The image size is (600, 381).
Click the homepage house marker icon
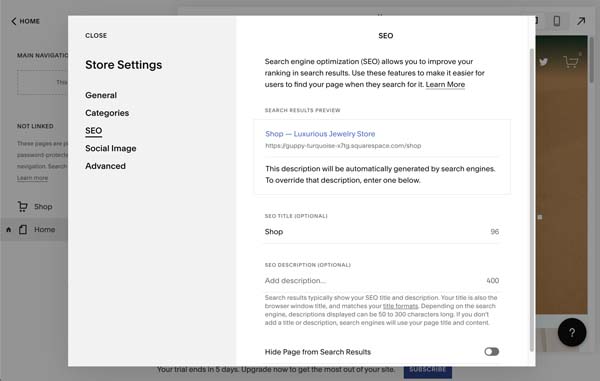(x=8, y=230)
